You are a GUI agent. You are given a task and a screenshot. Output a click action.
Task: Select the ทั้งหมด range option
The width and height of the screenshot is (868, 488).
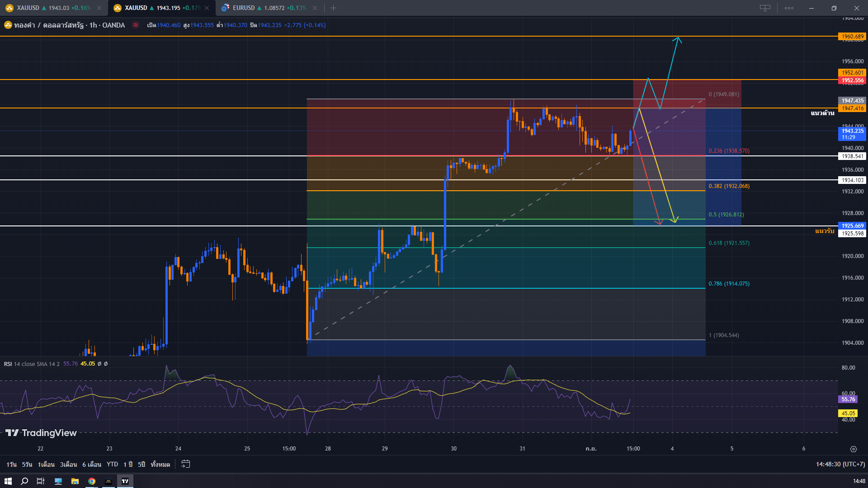click(x=160, y=464)
